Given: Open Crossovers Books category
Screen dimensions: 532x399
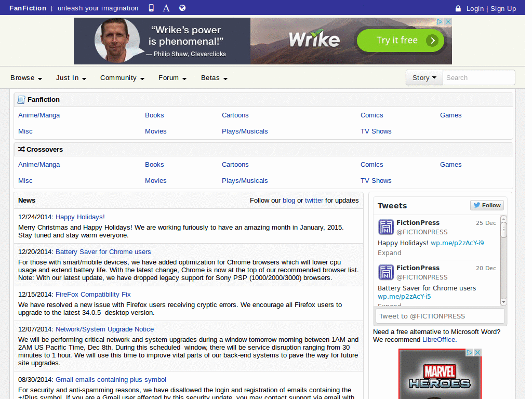Looking at the screenshot, I should (154, 165).
